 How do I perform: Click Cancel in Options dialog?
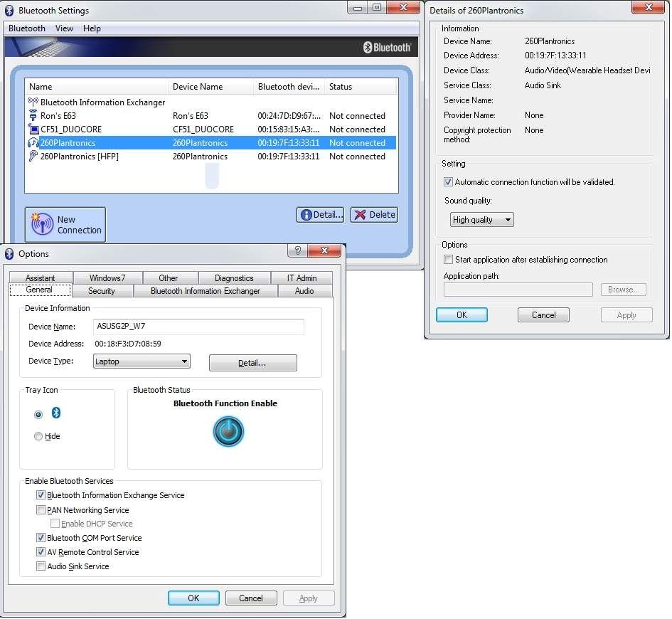click(x=251, y=598)
